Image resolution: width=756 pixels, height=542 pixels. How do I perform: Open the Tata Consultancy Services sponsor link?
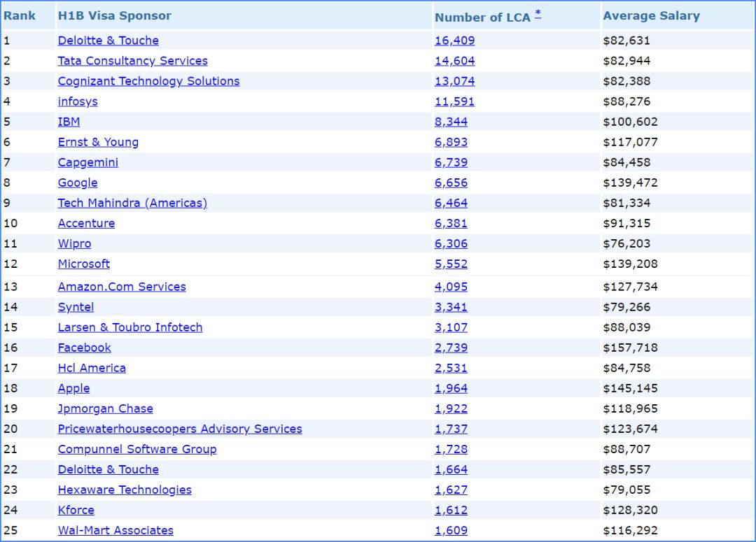tap(132, 61)
